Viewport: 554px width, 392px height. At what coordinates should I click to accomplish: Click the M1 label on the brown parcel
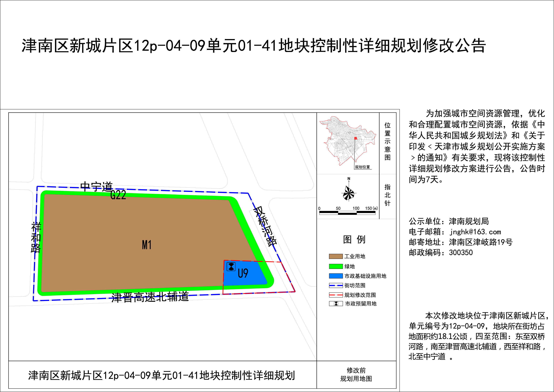(147, 245)
